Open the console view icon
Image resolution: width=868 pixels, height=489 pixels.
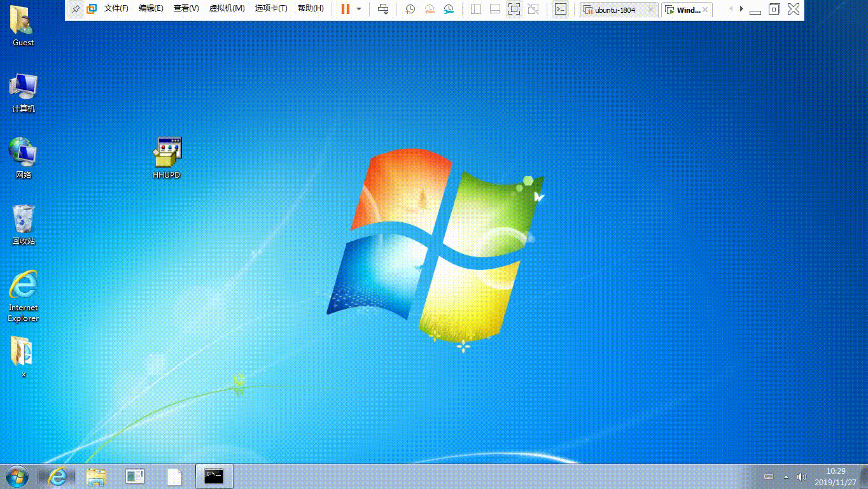pos(560,9)
